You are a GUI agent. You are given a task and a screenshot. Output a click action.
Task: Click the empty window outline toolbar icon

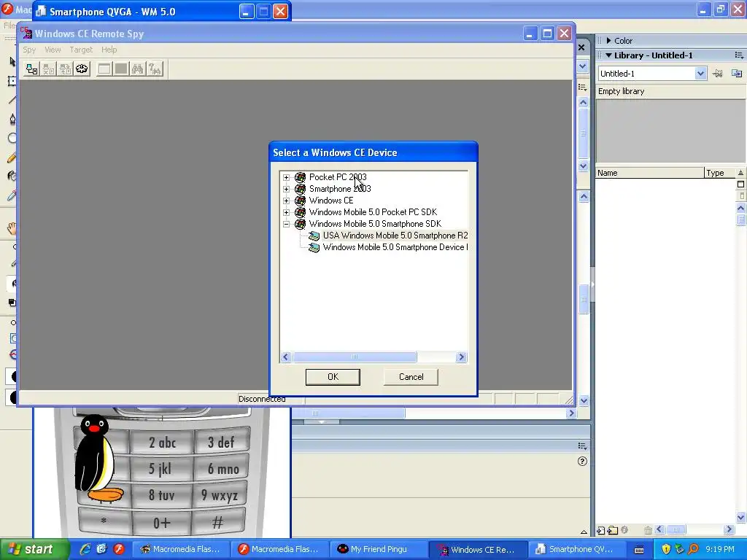point(104,69)
